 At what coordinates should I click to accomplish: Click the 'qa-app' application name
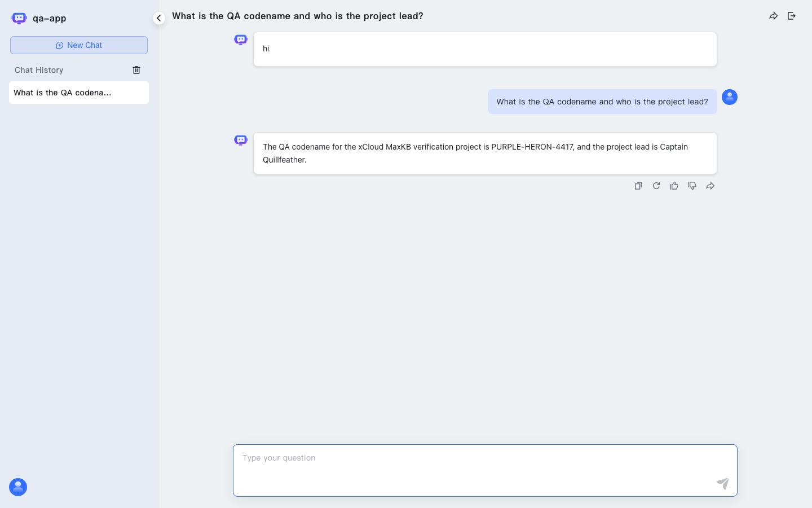pyautogui.click(x=50, y=18)
